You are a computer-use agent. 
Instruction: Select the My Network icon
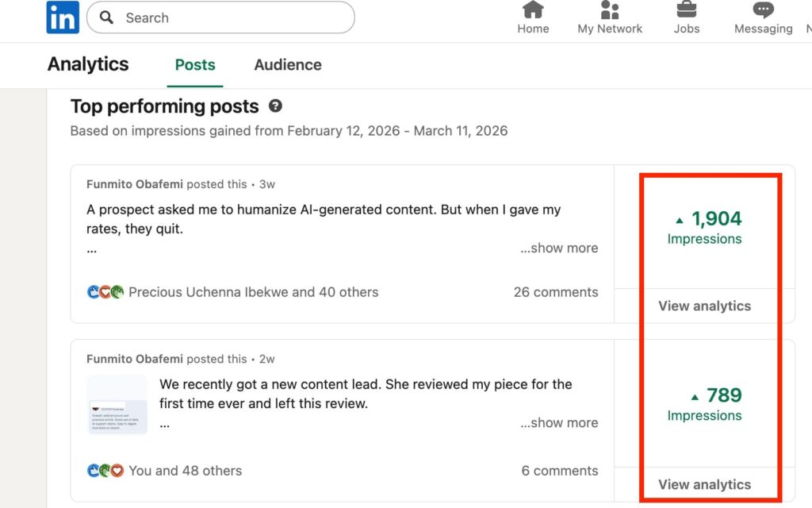(x=609, y=10)
